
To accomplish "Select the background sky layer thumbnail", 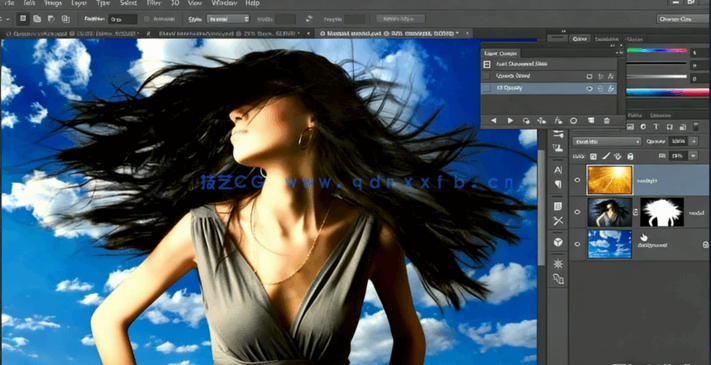I will (609, 244).
